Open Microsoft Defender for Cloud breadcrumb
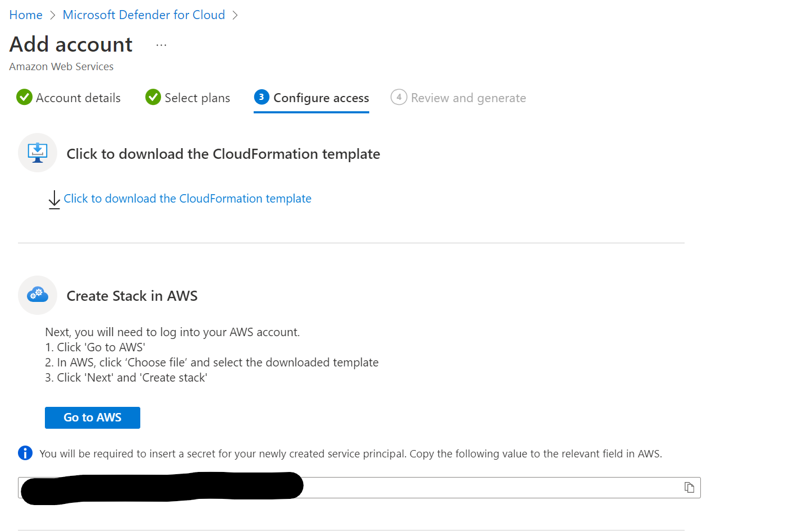Viewport: 789px width, 532px height. click(x=144, y=15)
